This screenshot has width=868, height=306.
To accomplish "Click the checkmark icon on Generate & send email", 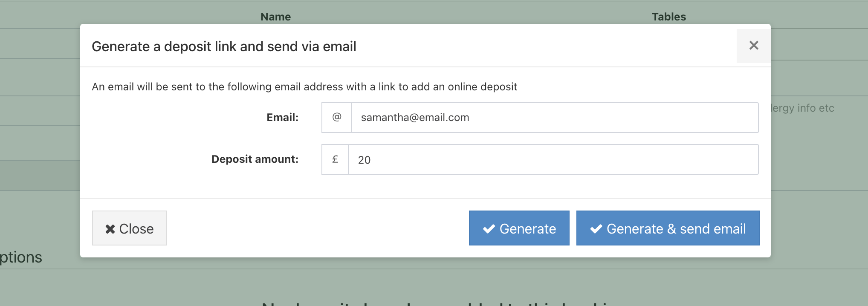I will click(x=596, y=229).
